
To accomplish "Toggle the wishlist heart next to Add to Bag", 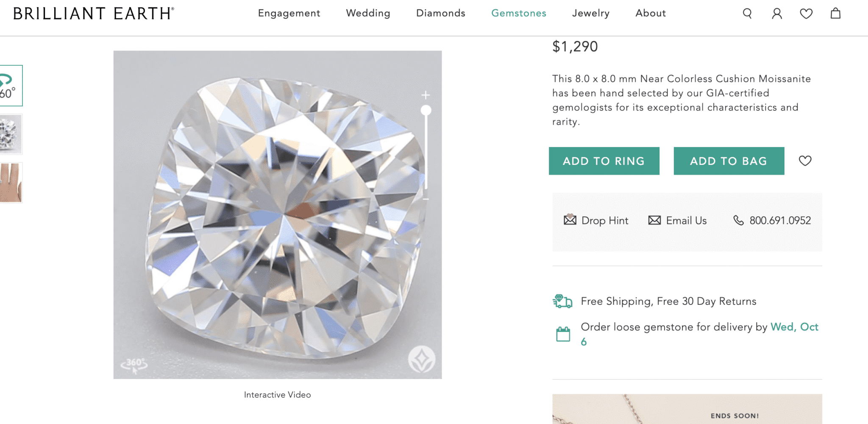I will click(805, 161).
